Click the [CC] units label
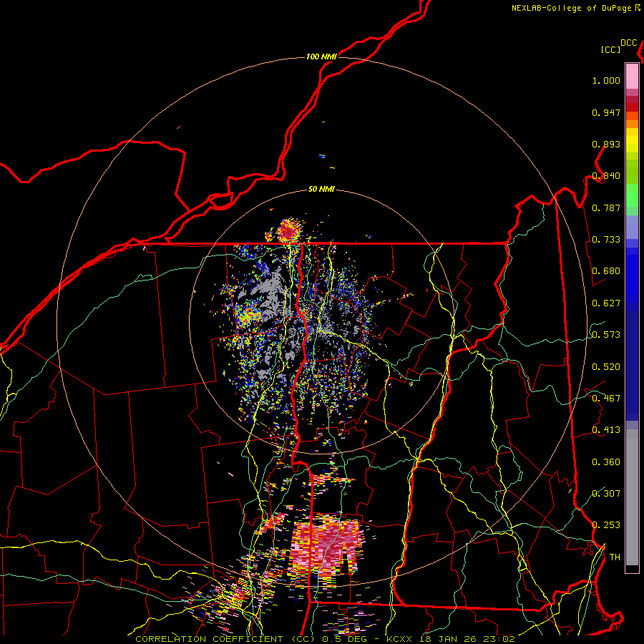This screenshot has height=644, width=644. (x=610, y=49)
